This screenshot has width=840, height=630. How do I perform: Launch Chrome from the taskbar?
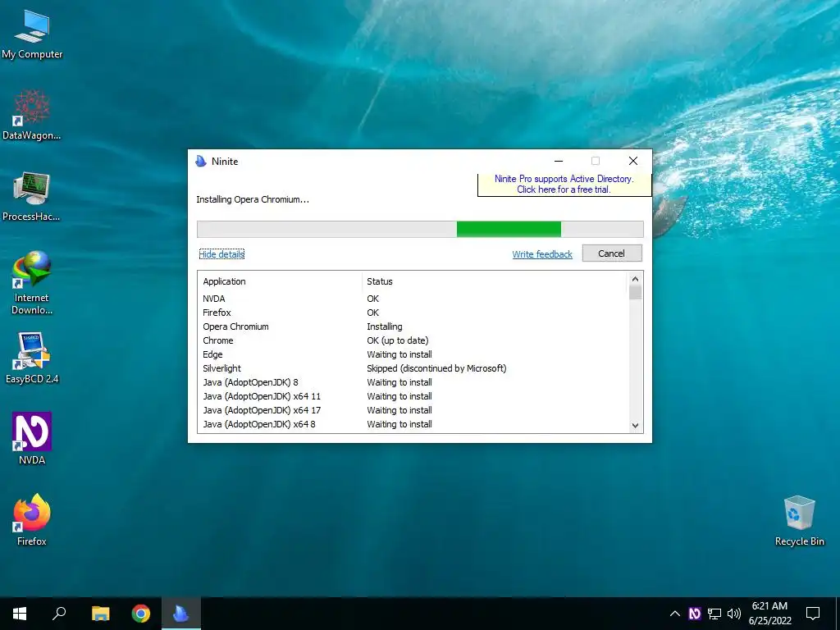[x=141, y=614]
